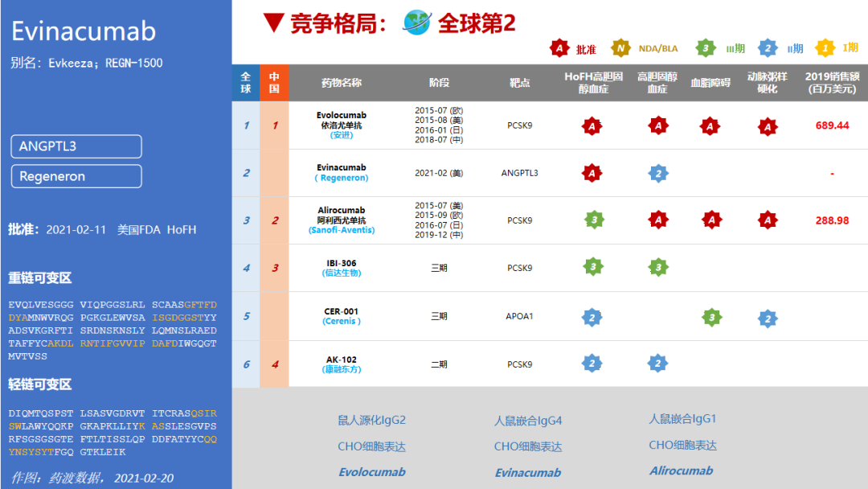Click CER-001's phase 2 动脉粥样硬化 badge
The height and width of the screenshot is (489, 868).
tap(768, 318)
